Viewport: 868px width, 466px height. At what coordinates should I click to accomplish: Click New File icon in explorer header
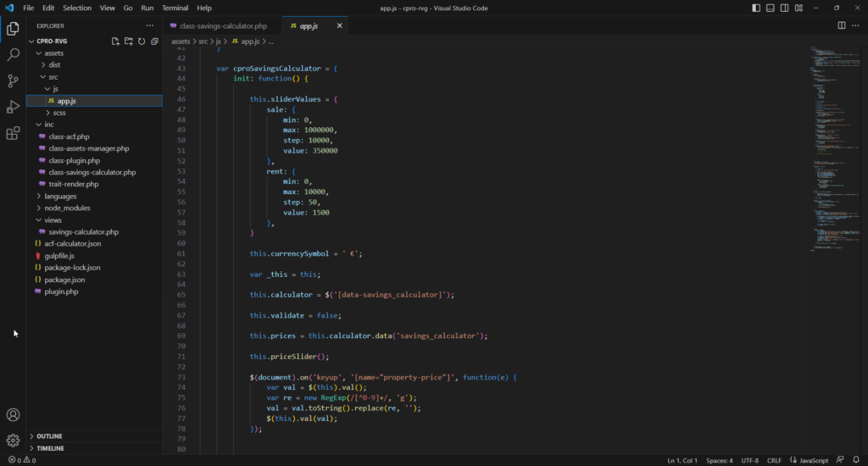(115, 42)
